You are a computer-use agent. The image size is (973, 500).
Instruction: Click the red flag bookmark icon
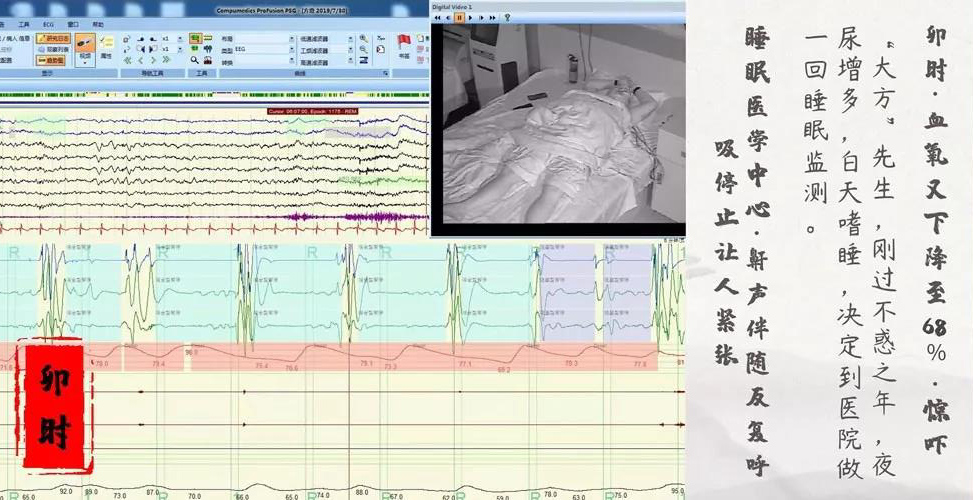click(x=405, y=41)
